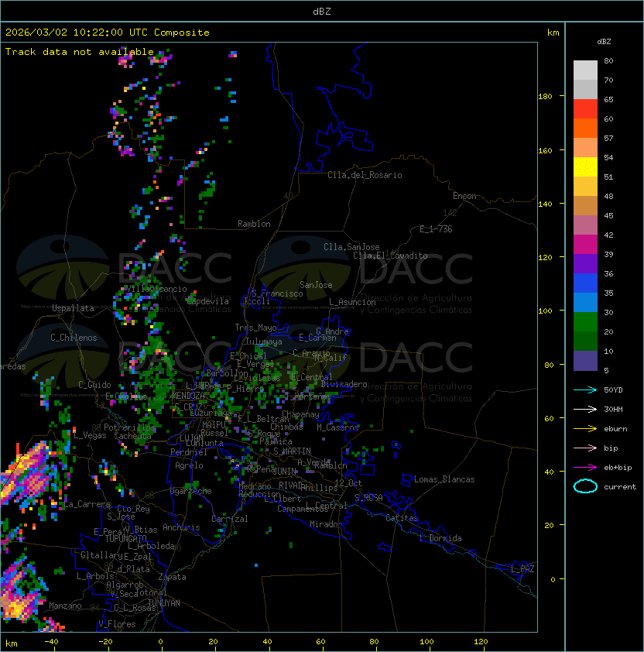Click the 'Uspallata' map label
The height and width of the screenshot is (652, 644).
click(x=73, y=308)
